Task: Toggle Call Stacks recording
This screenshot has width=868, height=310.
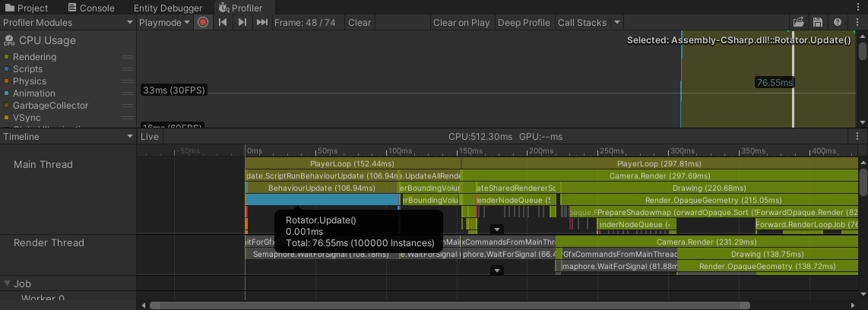Action: pos(581,23)
